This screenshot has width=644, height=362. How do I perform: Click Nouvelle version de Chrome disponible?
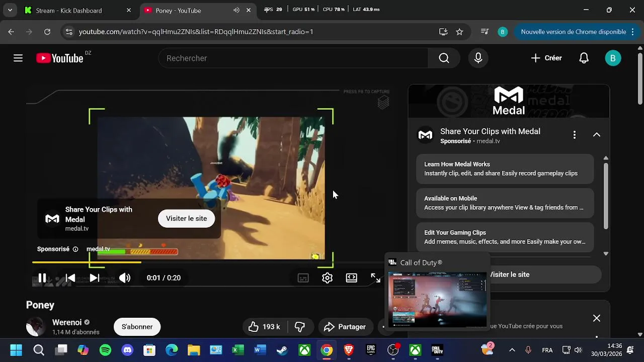[x=574, y=32]
